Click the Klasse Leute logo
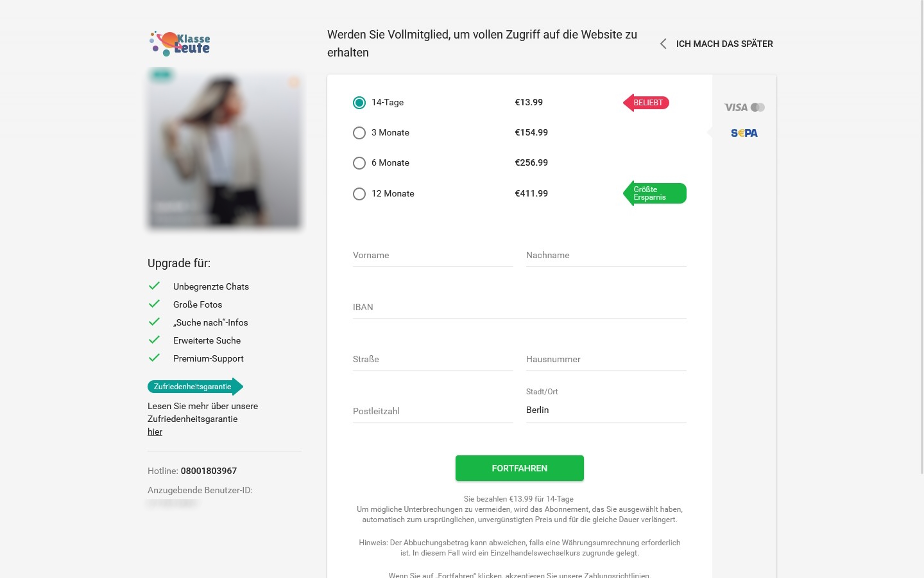This screenshot has width=924, height=578. (180, 43)
